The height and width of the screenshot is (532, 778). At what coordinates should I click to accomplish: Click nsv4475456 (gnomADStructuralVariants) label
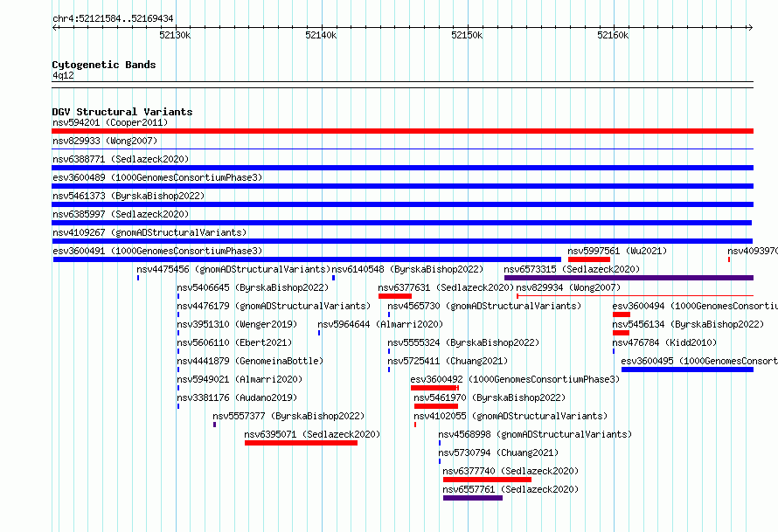233,269
